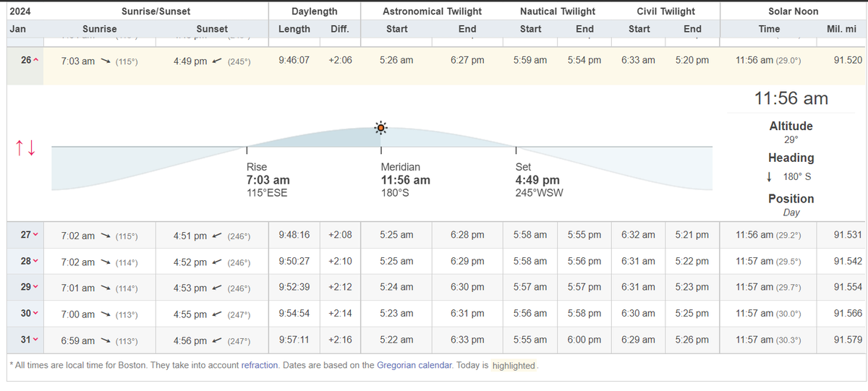
Task: Click the red up-down arrows icon
Action: tap(25, 149)
